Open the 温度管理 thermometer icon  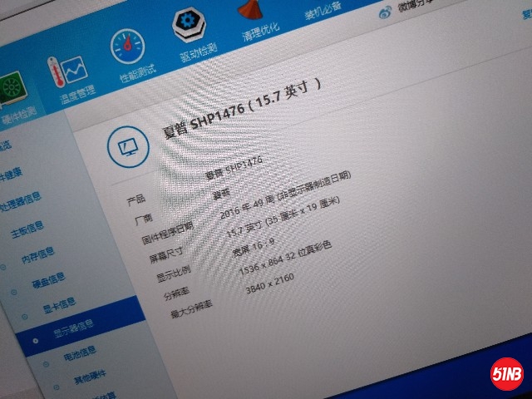tap(67, 72)
